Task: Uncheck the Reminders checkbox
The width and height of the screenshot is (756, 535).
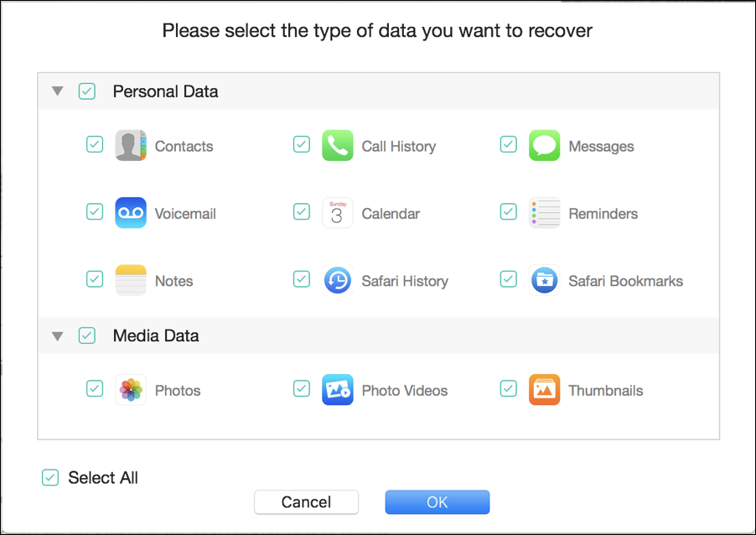Action: [x=509, y=211]
